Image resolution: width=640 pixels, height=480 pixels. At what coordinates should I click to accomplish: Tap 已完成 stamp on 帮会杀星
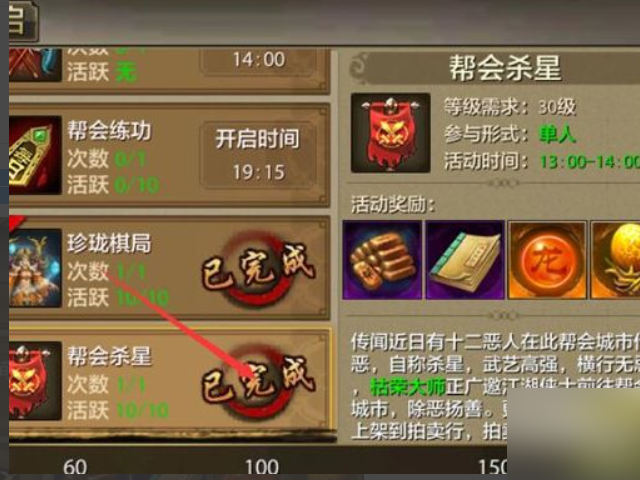[x=258, y=381]
